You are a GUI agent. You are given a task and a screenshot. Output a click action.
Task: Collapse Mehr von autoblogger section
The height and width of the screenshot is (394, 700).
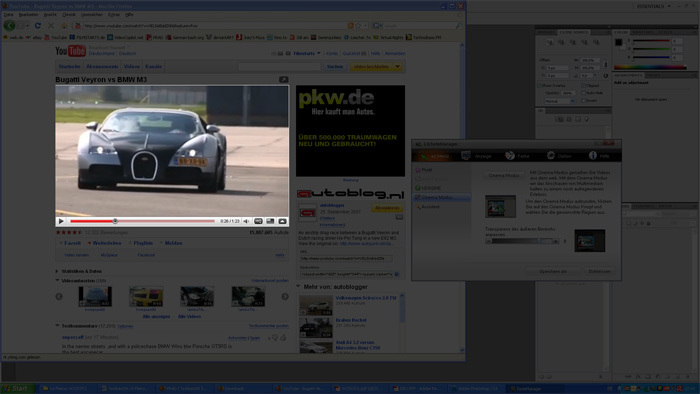coord(298,286)
